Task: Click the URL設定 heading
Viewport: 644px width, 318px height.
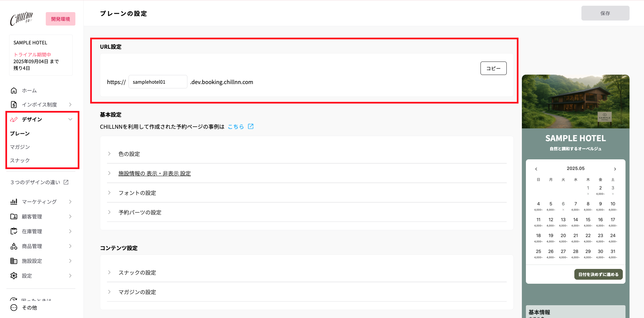Action: tap(111, 47)
